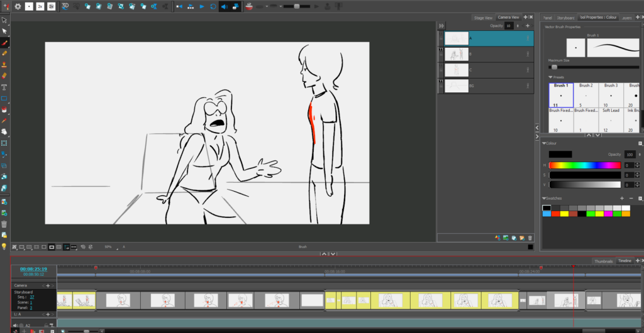Click the Play button in playback toolbar
Screen dimensions: 644x333
[202, 6]
